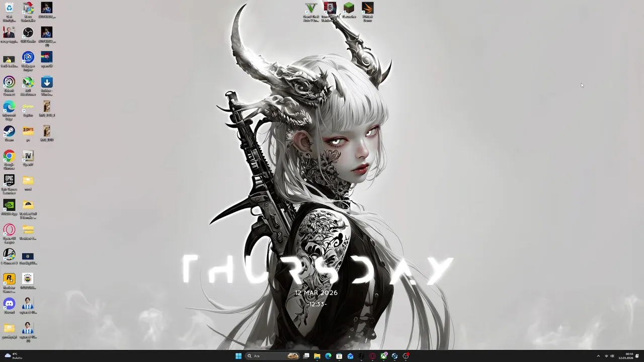Image resolution: width=644 pixels, height=362 pixels.
Task: Open Wallpaper Engine shortcut
Action: click(28, 61)
